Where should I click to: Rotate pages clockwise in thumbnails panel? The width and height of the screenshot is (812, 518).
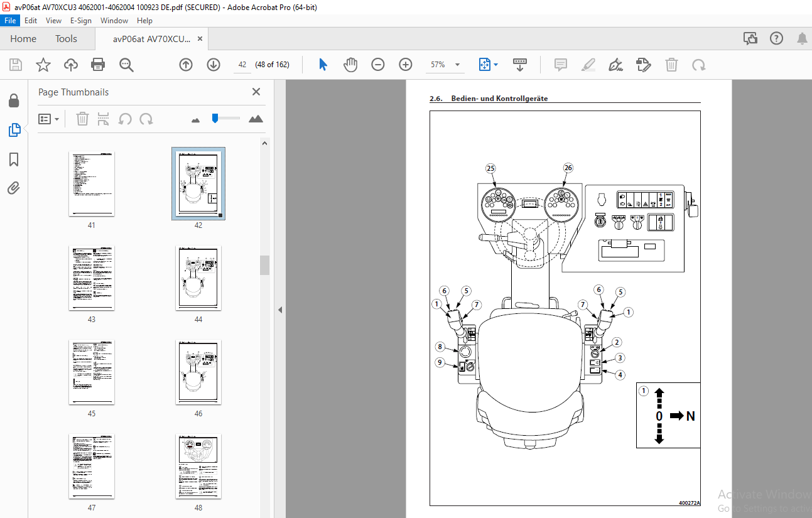pyautogui.click(x=146, y=119)
